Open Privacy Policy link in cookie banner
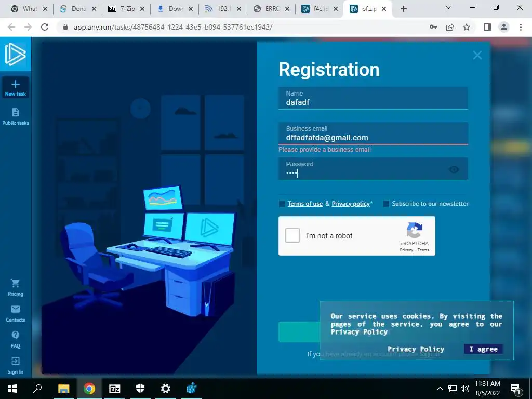 [416, 349]
